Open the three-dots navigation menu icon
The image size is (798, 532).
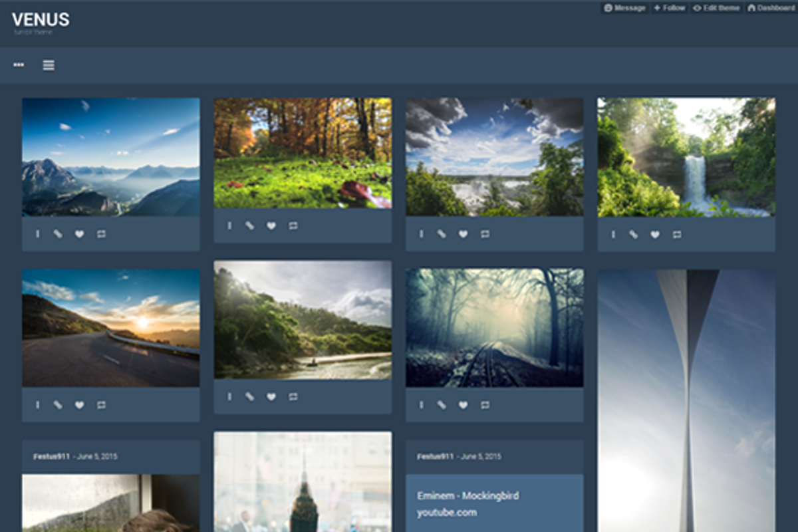tap(19, 65)
